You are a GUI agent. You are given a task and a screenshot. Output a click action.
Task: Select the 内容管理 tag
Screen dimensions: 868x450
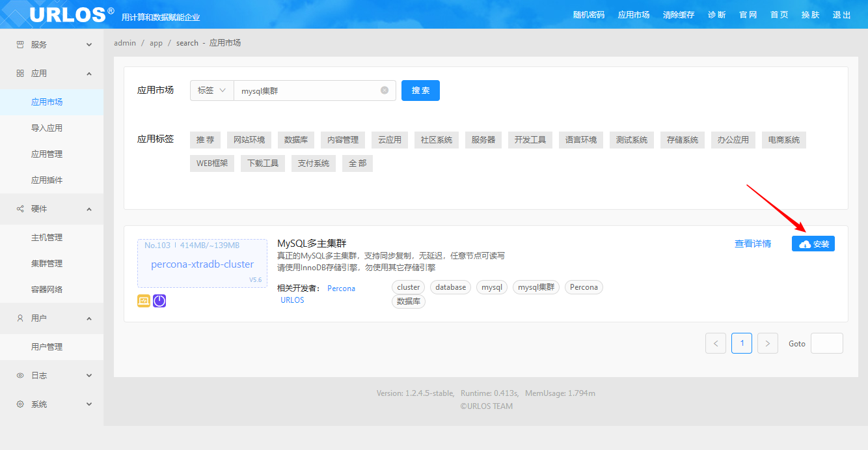click(x=343, y=140)
